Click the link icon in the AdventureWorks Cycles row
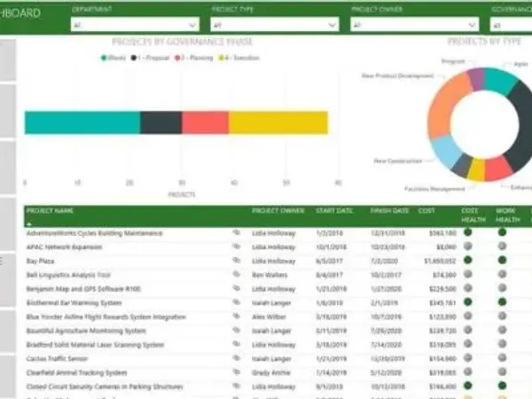The image size is (532, 399). (x=237, y=232)
